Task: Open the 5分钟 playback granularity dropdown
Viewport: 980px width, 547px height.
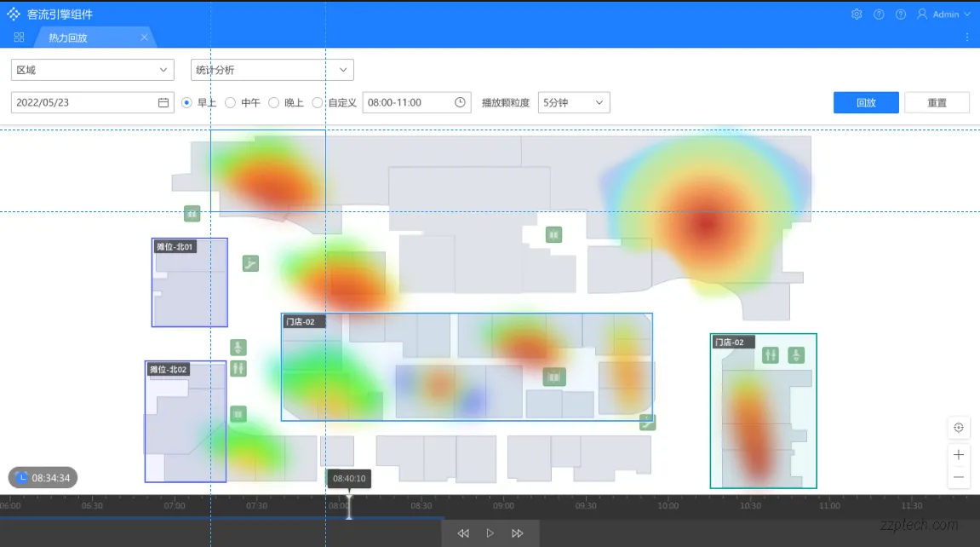Action: tap(574, 102)
